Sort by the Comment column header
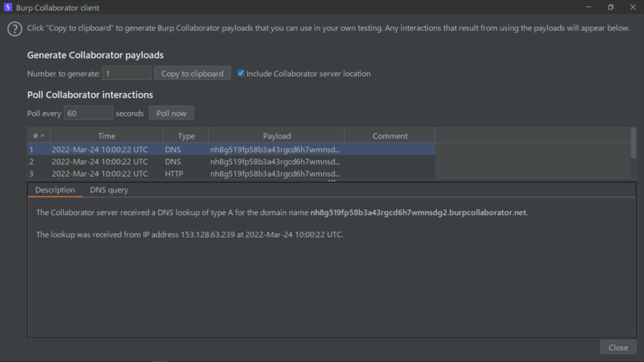The height and width of the screenshot is (362, 644). click(390, 136)
